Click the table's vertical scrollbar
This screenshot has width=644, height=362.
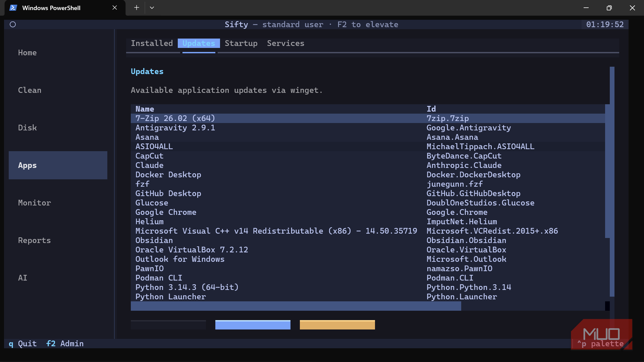pos(607,171)
